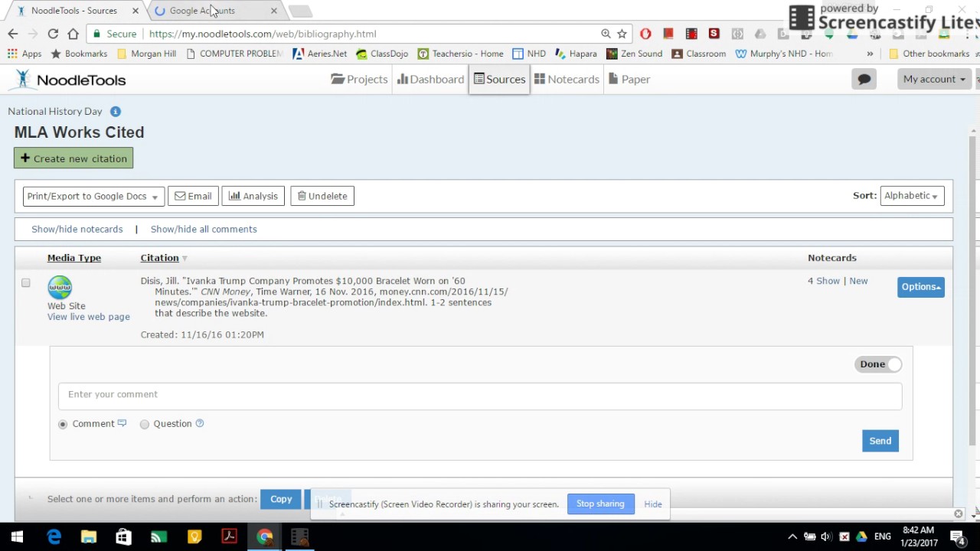This screenshot has width=980, height=551.
Task: Click the red Opera-style extension icon
Action: (x=645, y=34)
